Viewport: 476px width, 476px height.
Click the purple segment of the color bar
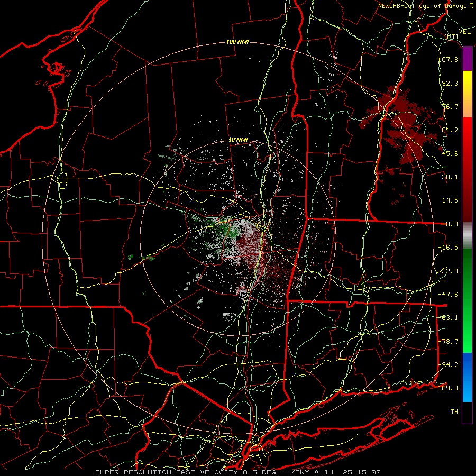467,59
